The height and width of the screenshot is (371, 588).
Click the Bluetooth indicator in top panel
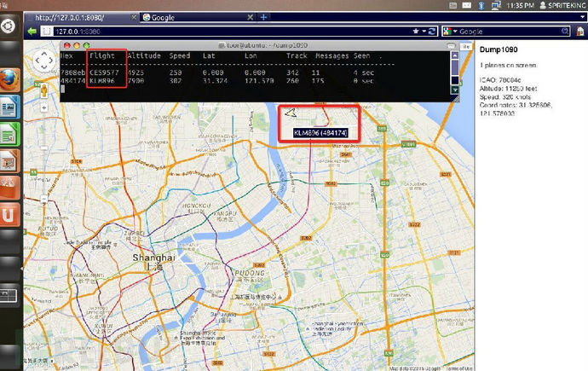click(481, 5)
